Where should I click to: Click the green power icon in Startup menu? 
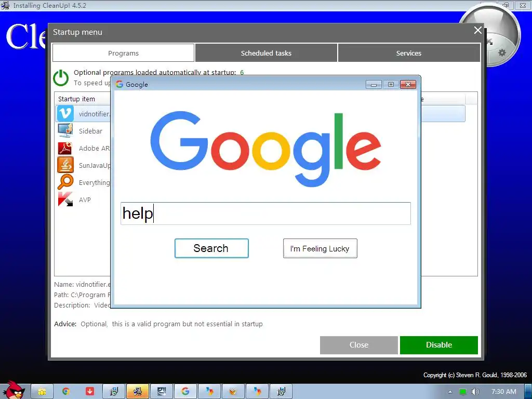click(x=61, y=78)
